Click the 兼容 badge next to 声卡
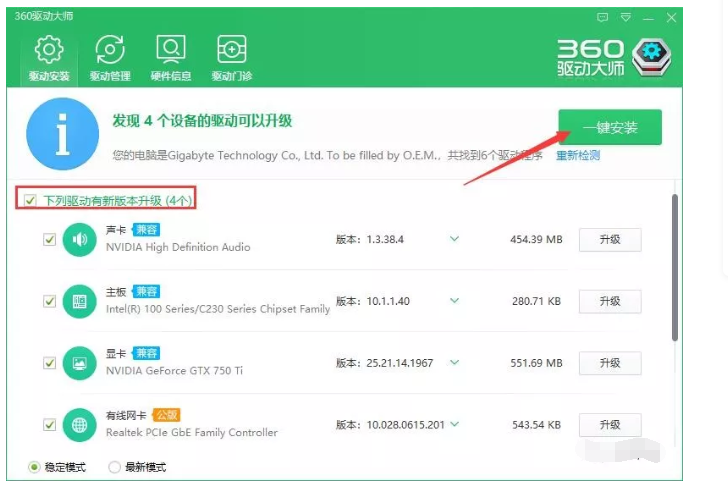This screenshot has height=490, width=728. pos(146,229)
